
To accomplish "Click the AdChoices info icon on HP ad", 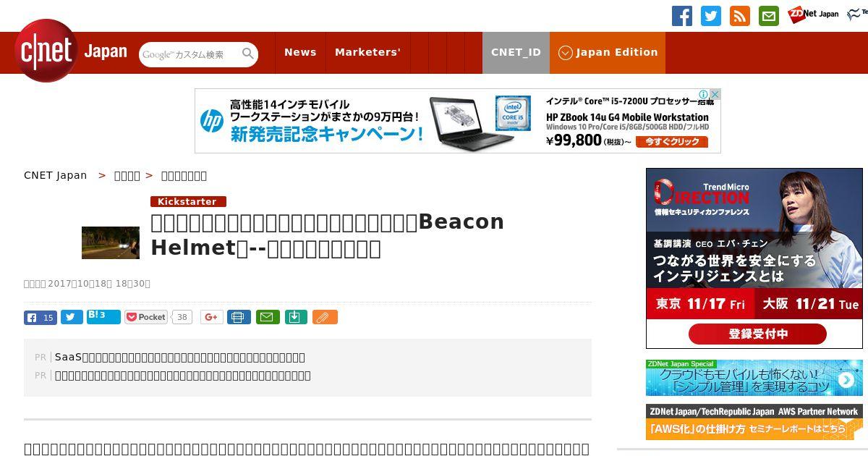I will 703,94.
